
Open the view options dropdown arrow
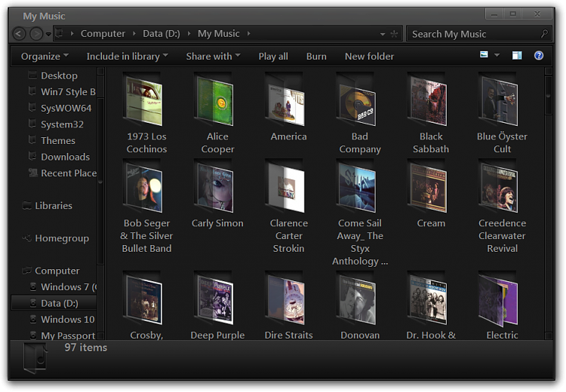coord(497,55)
